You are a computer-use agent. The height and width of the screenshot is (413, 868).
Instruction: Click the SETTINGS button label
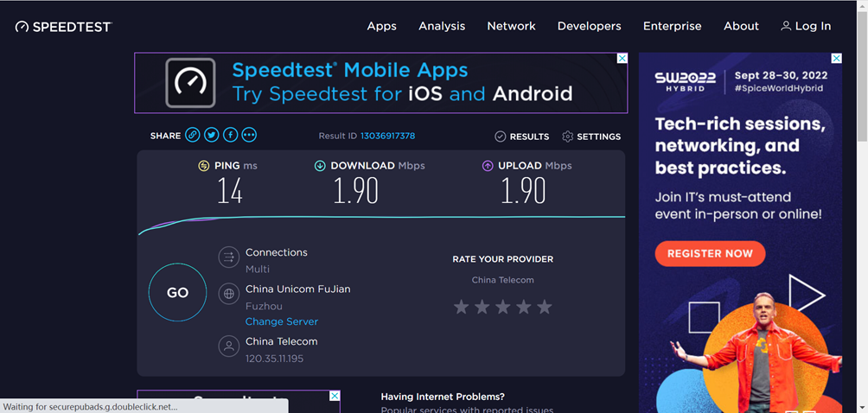599,137
